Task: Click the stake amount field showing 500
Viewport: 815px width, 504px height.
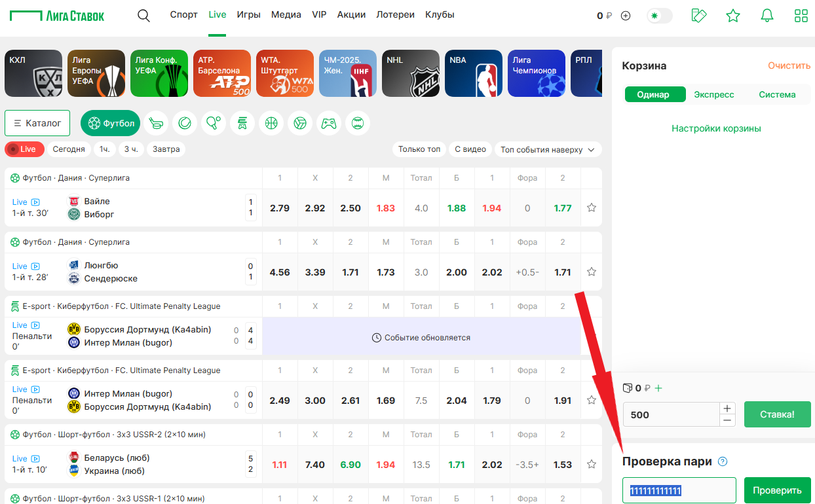Action: coord(671,414)
